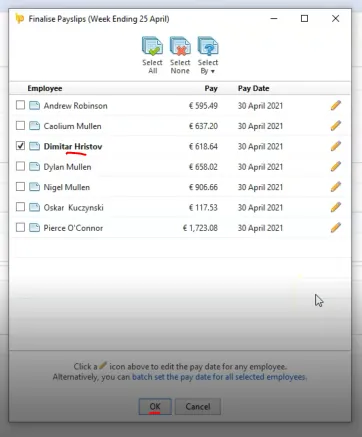The height and width of the screenshot is (437, 362).
Task: Minimize the Finalise Payslips window
Action: (274, 18)
